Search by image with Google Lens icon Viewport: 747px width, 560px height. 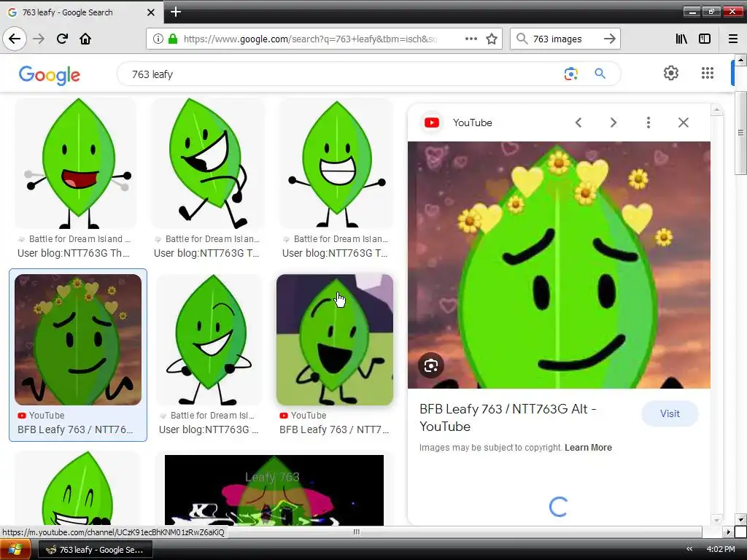click(570, 74)
